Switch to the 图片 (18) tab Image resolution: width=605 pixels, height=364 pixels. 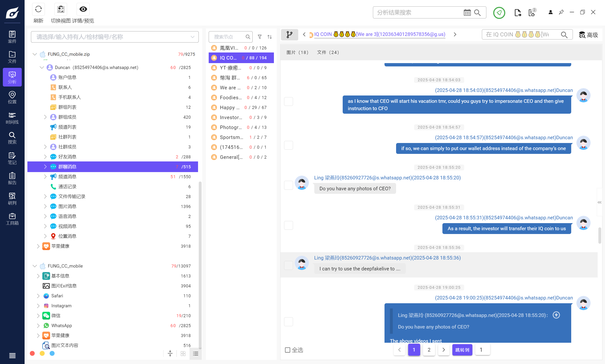coord(297,52)
